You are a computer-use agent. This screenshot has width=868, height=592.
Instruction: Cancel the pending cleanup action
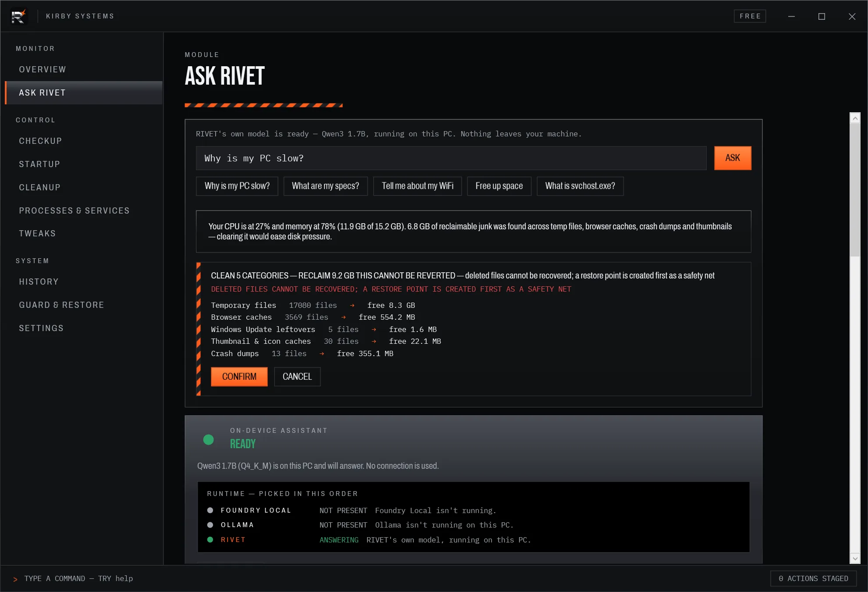[297, 377]
